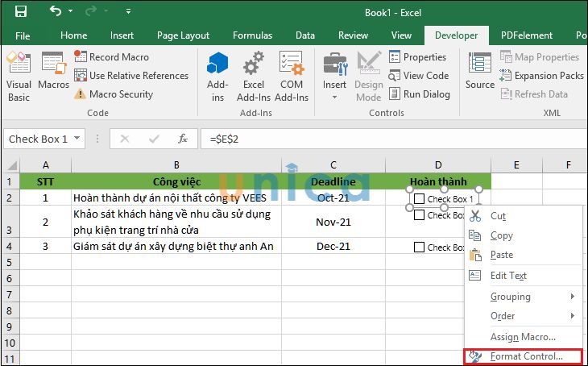Tick Check Box 1 in row 2

(419, 198)
